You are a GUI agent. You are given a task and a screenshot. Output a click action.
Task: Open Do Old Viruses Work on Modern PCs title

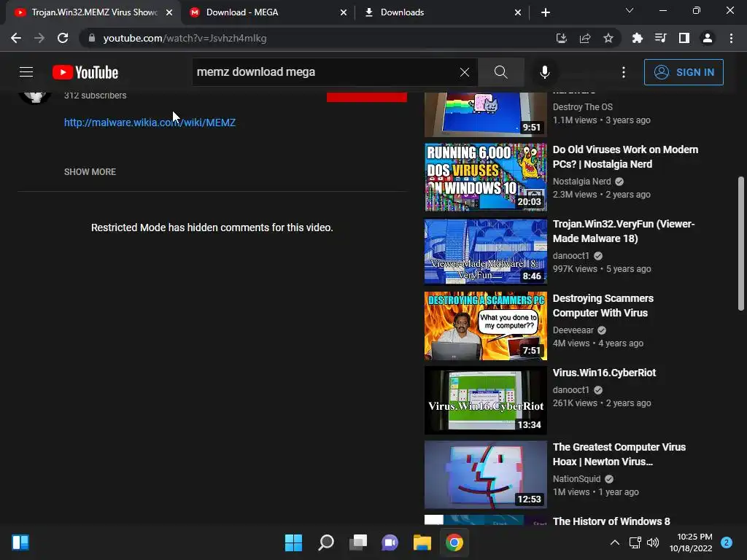[625, 157]
